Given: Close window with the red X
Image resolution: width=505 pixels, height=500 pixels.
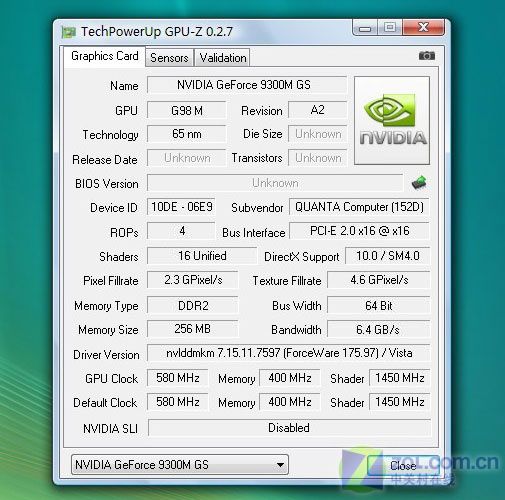Looking at the screenshot, I should tap(423, 27).
